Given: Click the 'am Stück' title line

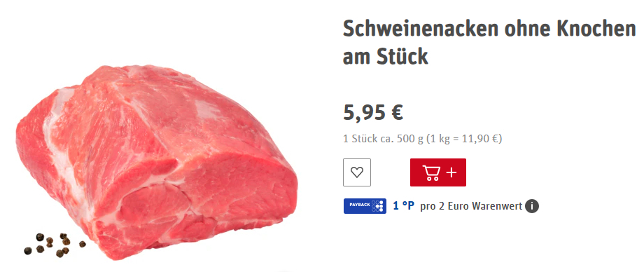Looking at the screenshot, I should coord(385,57).
